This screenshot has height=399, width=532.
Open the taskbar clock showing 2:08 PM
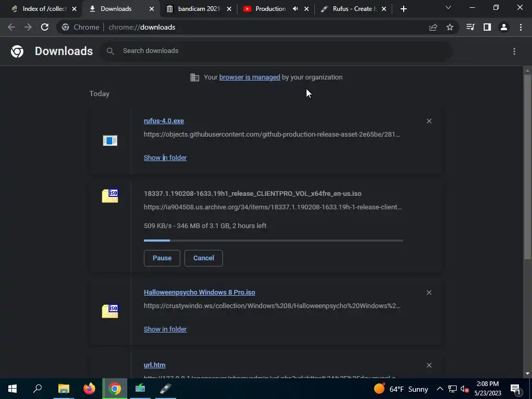click(x=487, y=389)
